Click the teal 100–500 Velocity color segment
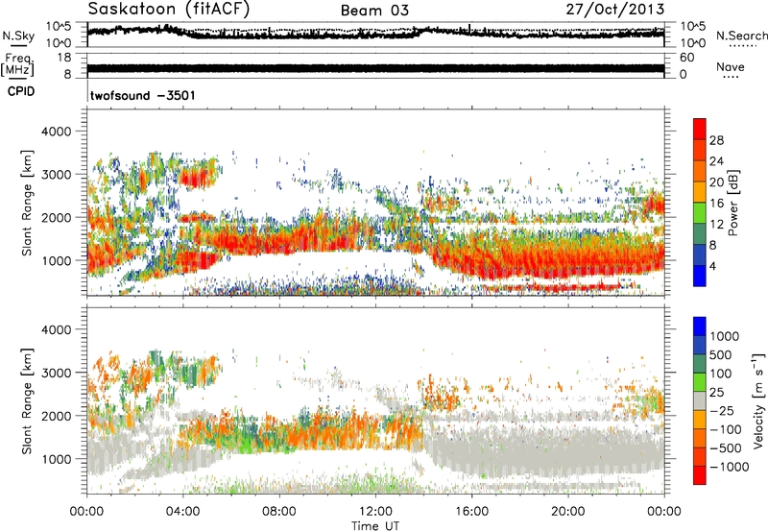 coord(700,363)
